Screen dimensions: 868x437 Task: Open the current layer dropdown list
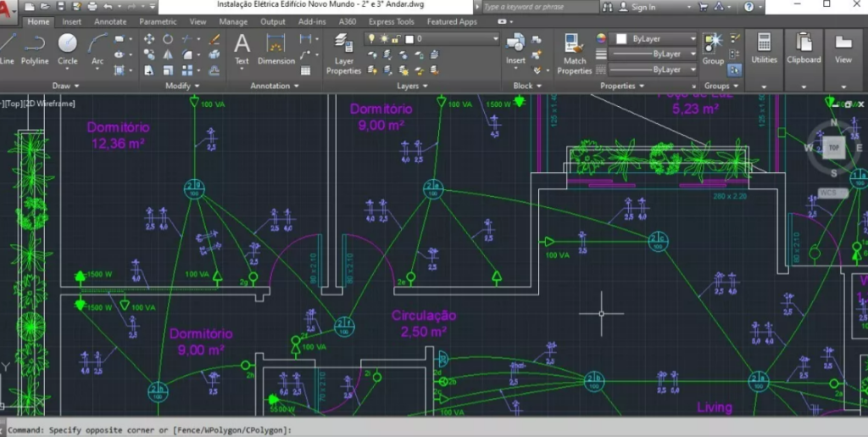click(495, 39)
